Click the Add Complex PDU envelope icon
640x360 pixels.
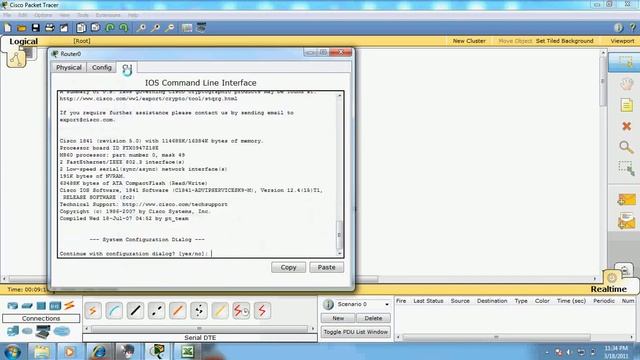click(627, 221)
